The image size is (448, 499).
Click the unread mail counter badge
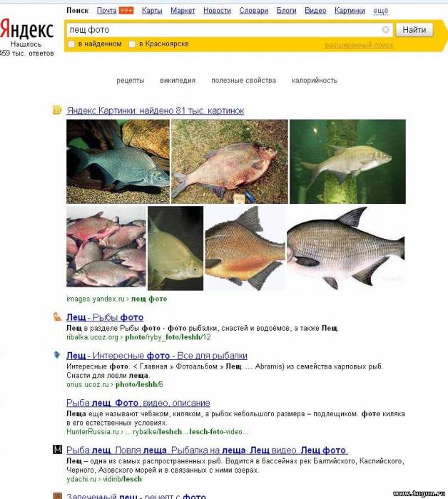pyautogui.click(x=126, y=11)
